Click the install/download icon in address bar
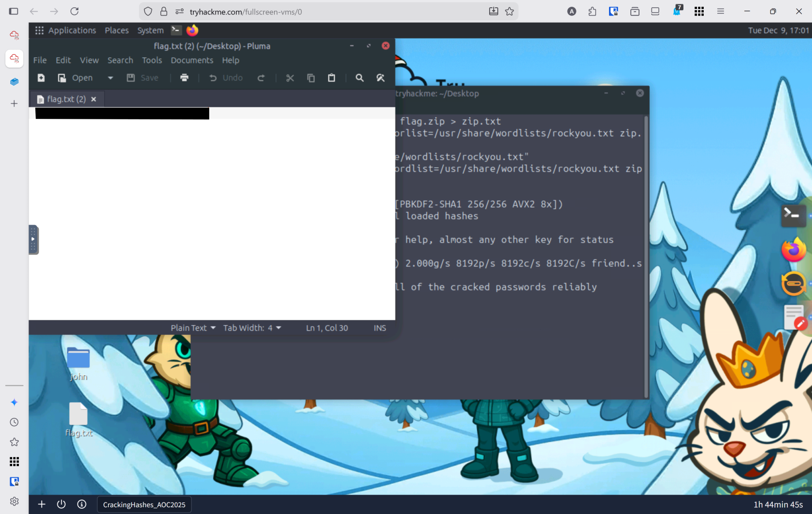 (493, 12)
